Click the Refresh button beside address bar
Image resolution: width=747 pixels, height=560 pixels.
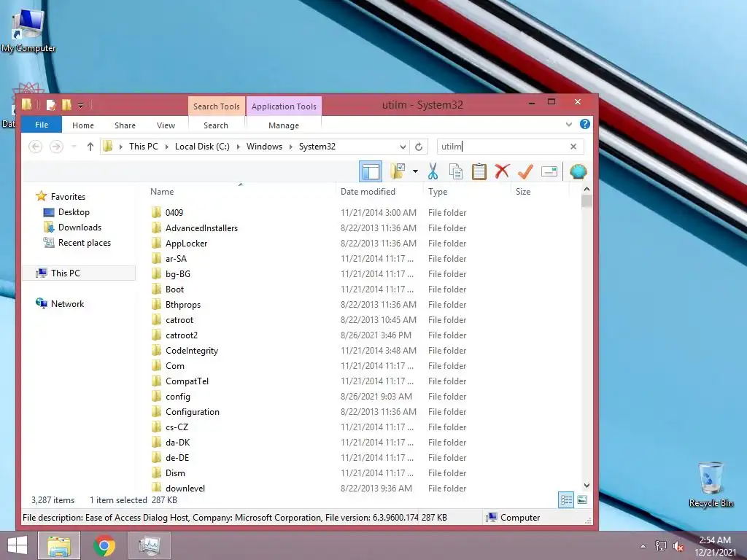419,147
